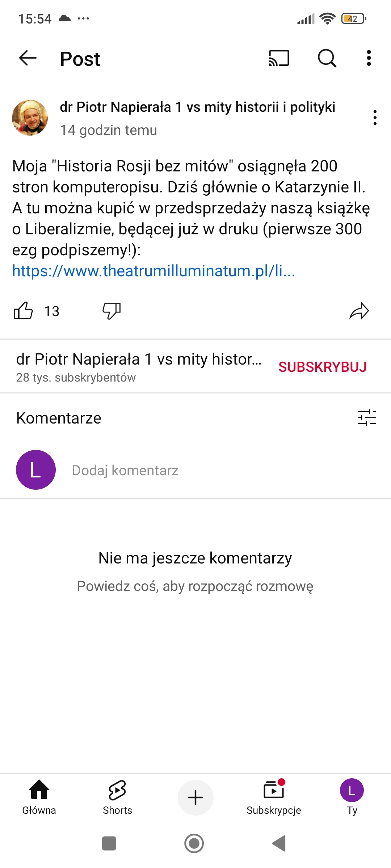Like the post with thumbs up

[24, 311]
